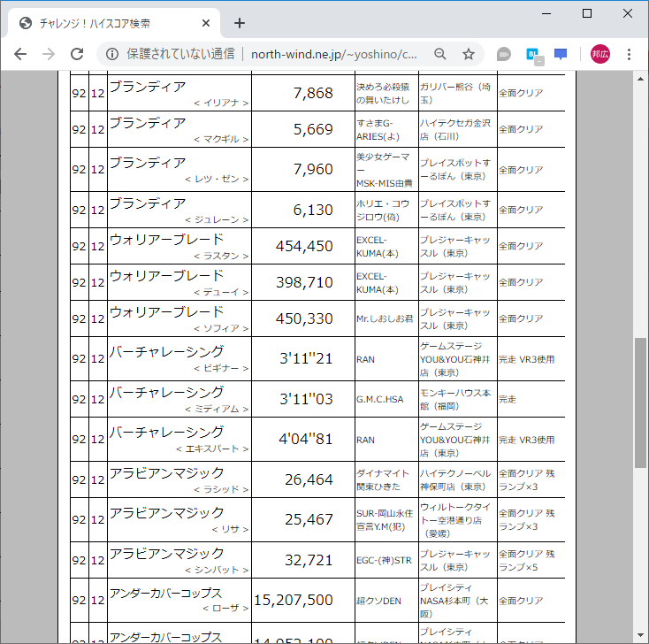Go forward with the arrow button

49,54
